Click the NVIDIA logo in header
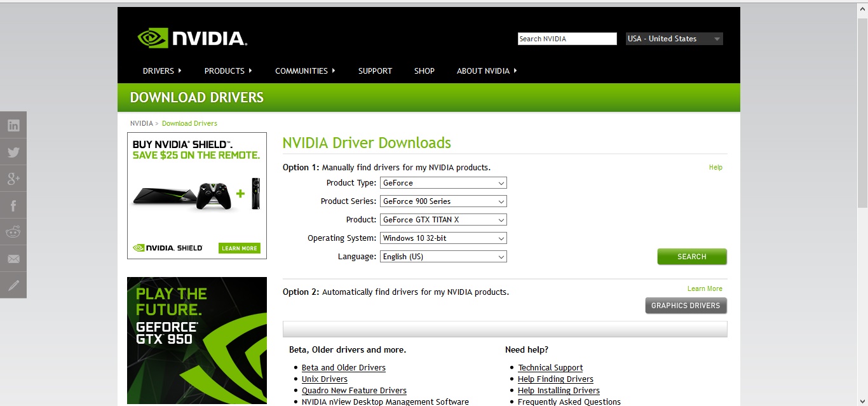 (192, 38)
